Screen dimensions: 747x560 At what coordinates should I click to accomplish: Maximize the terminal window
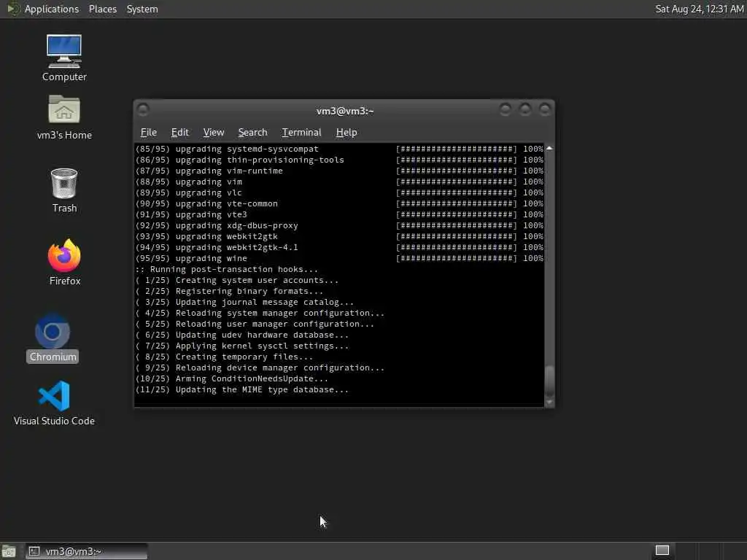click(525, 110)
